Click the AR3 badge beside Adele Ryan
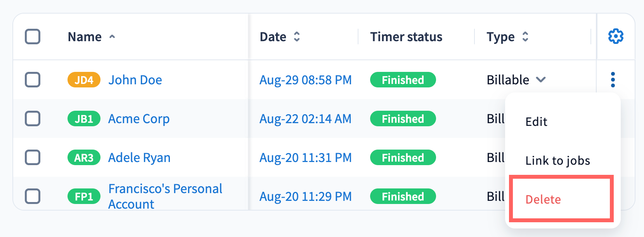 pyautogui.click(x=84, y=158)
